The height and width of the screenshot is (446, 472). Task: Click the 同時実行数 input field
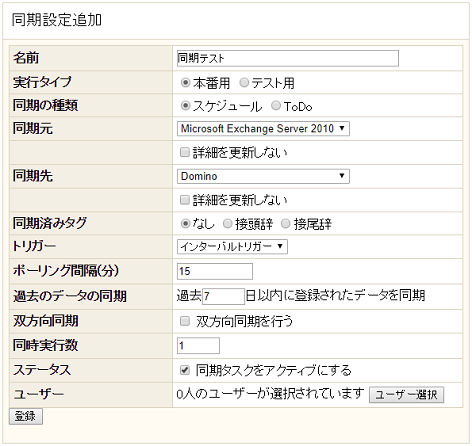(198, 345)
